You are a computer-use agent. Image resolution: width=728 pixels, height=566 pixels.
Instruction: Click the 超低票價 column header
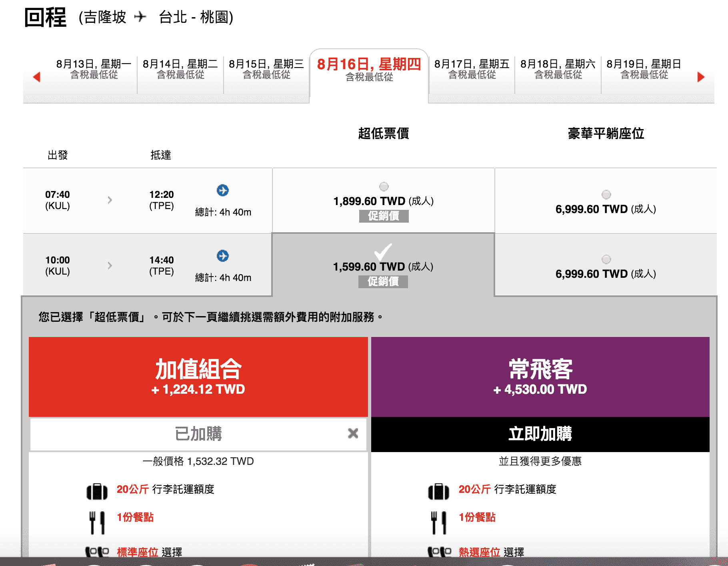(x=384, y=133)
